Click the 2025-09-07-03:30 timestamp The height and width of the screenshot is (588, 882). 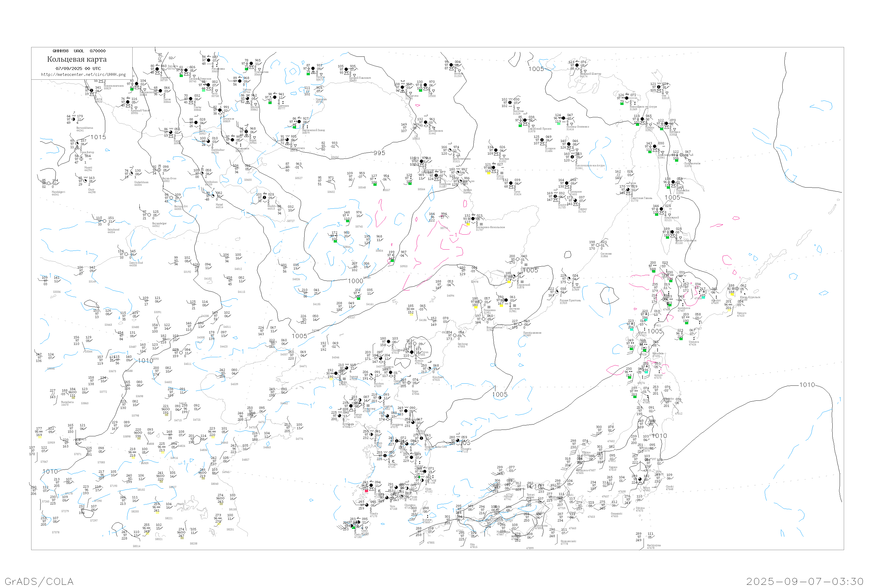coord(805,581)
